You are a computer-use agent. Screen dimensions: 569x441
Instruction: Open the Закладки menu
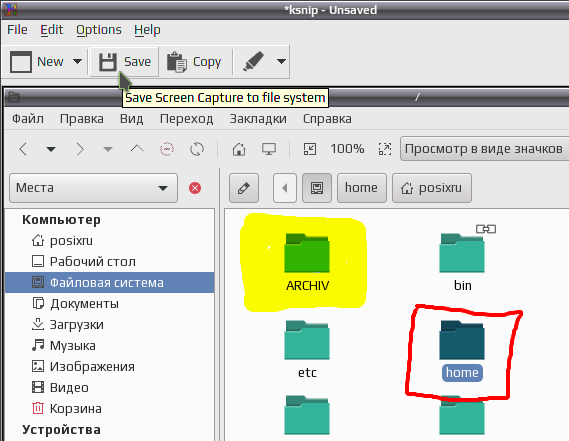[258, 119]
